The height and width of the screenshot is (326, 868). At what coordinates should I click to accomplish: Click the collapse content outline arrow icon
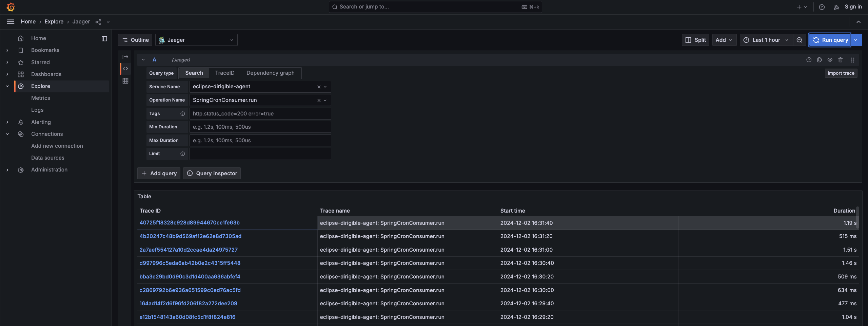pos(125,57)
